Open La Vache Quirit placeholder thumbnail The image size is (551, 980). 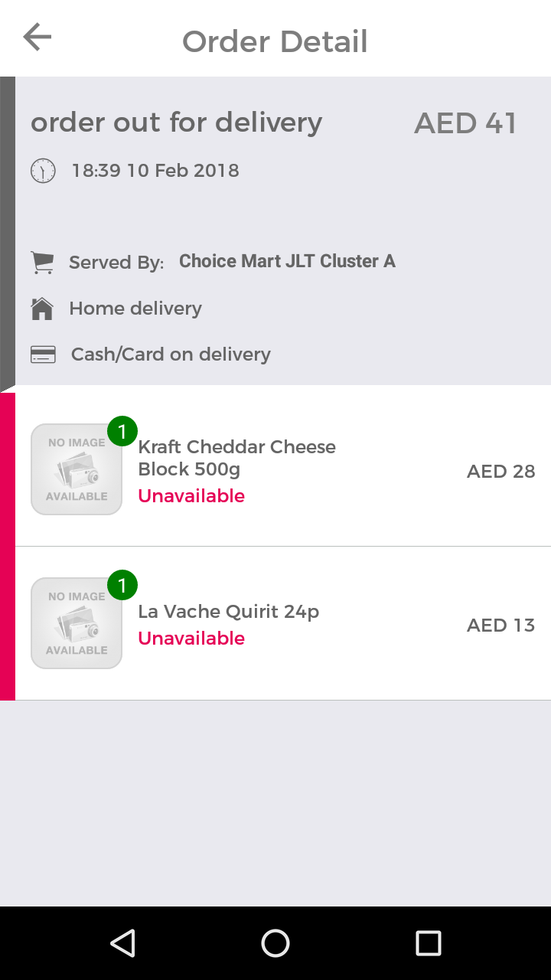tap(77, 623)
